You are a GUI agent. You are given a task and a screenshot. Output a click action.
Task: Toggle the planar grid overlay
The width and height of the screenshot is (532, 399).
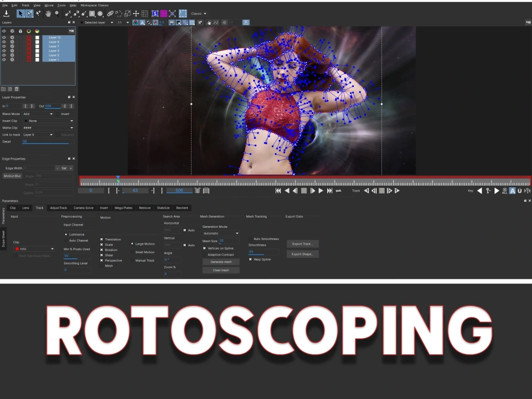[164, 13]
